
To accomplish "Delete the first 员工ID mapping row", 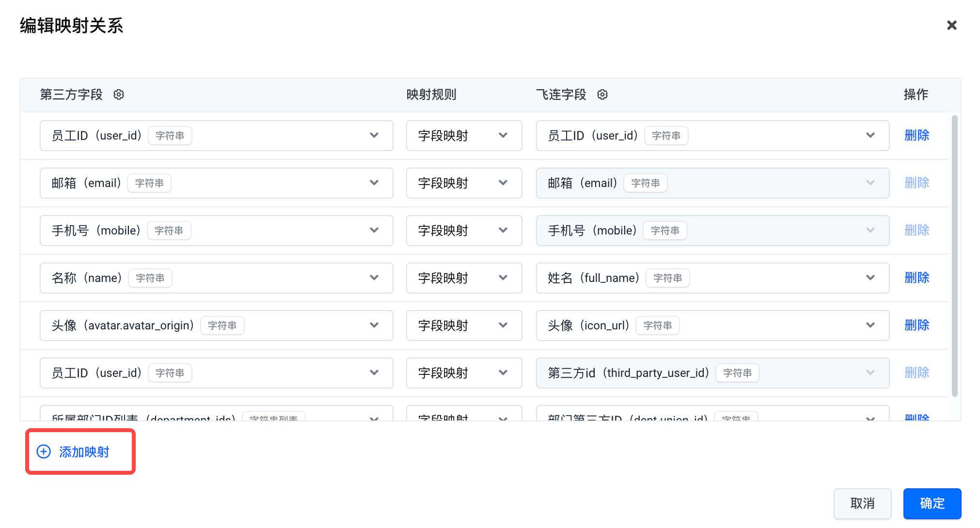I will [917, 135].
